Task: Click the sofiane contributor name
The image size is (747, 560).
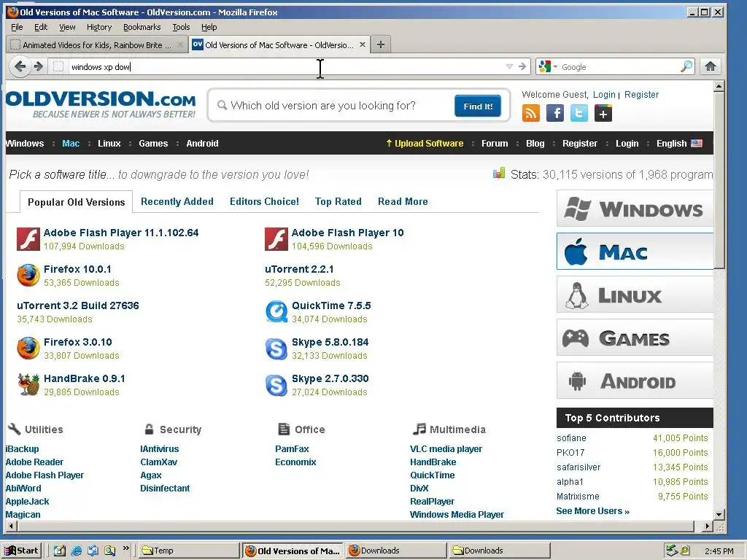Action: click(571, 437)
